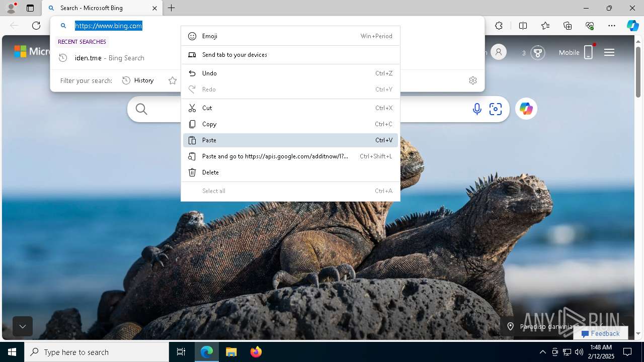Open File Explorer from the taskbar
Screen dimensions: 644x362
(x=231, y=352)
